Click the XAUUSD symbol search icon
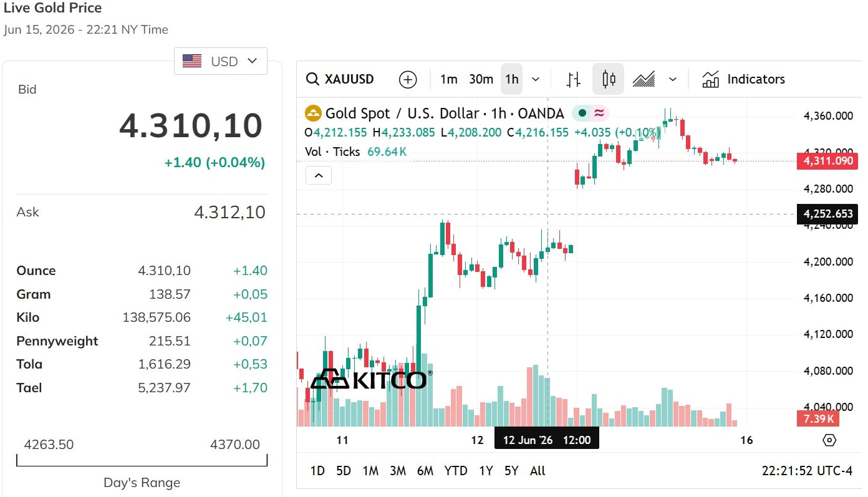Viewport: 868px width, 497px height. 312,79
